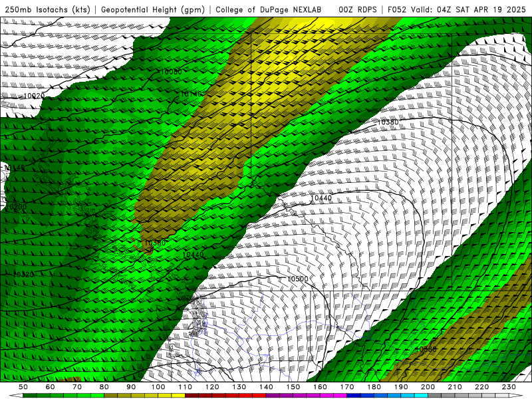The width and height of the screenshot is (532, 399).
Task: Click the 70 knot value on color scale
Action: tap(77, 387)
